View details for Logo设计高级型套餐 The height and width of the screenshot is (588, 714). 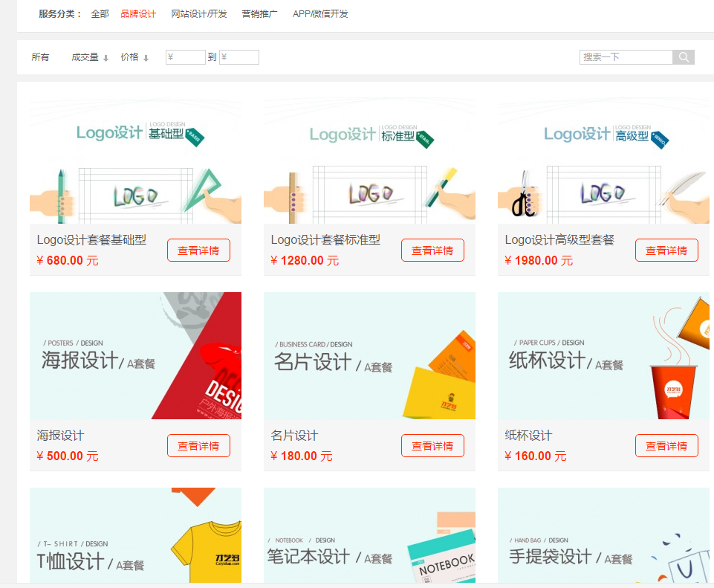(x=666, y=250)
